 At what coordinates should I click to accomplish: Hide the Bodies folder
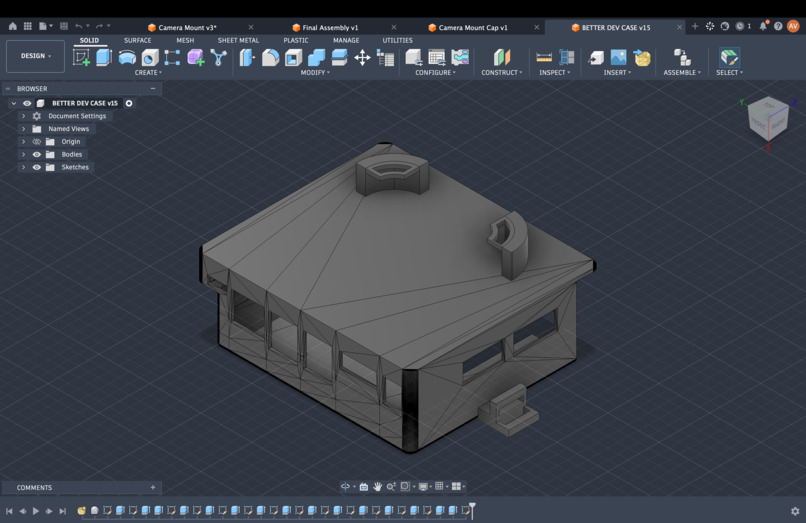click(36, 155)
